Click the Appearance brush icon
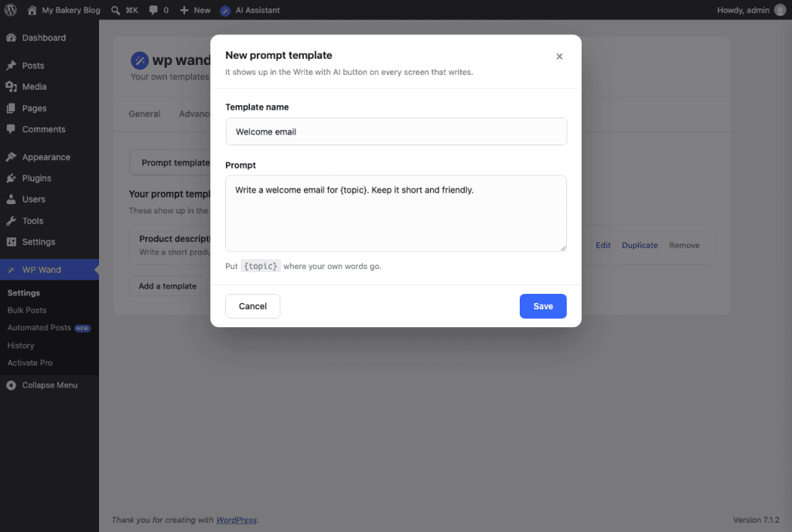 11,157
